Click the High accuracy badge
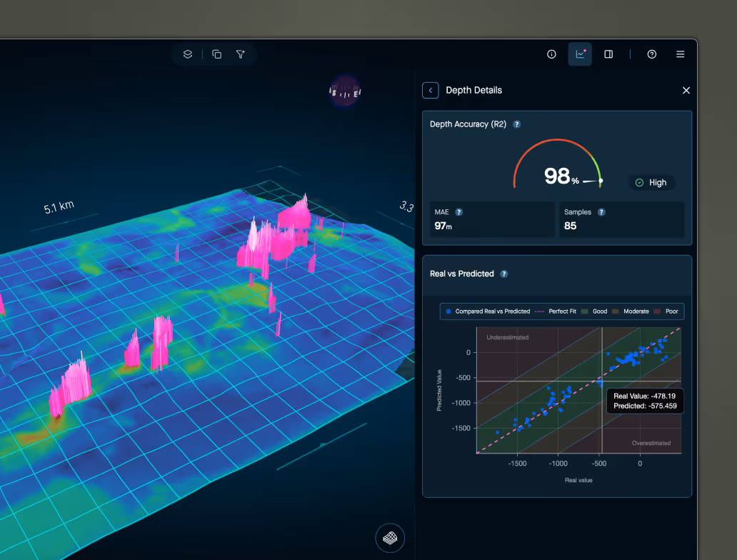Viewport: 737px width, 560px height. pyautogui.click(x=651, y=182)
